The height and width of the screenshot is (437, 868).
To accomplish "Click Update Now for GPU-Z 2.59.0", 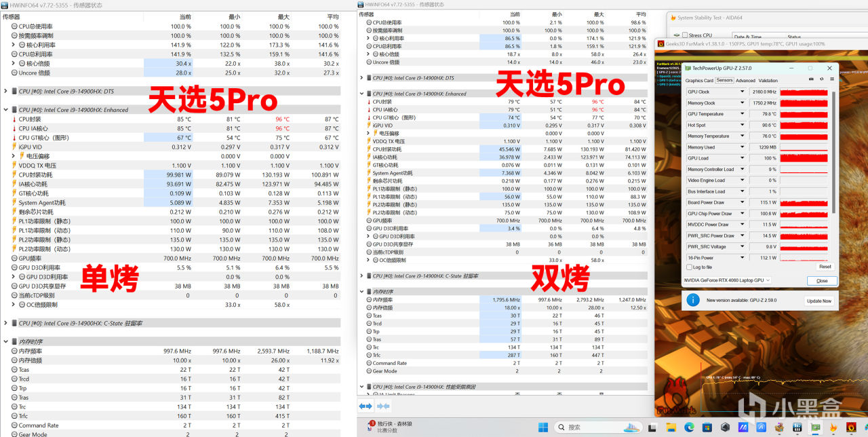I will pos(818,301).
